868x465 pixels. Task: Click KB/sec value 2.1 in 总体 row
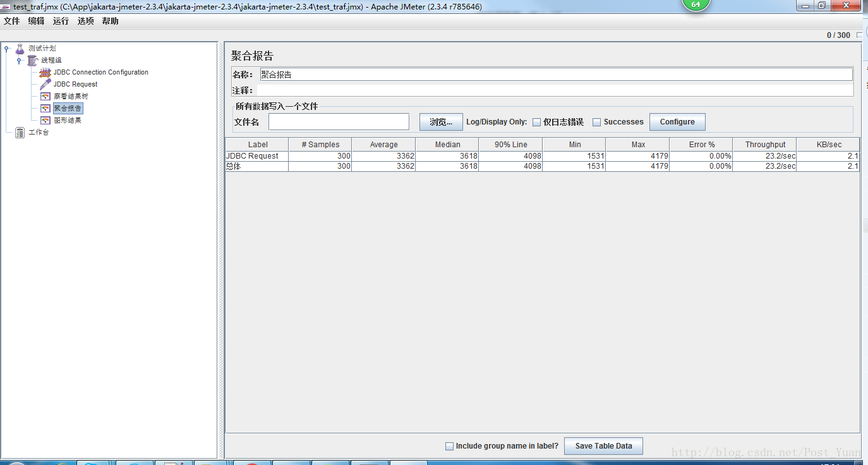point(828,166)
